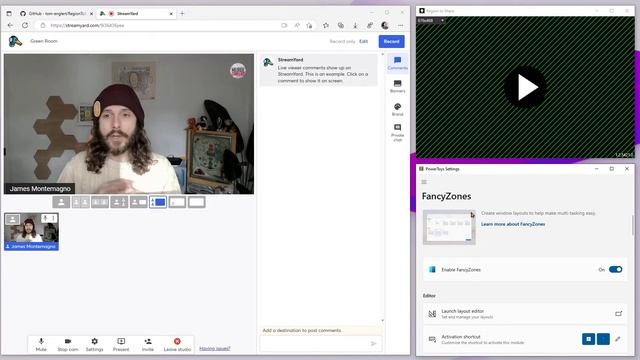Image resolution: width=640 pixels, height=360 pixels.
Task: Open browser settings and more menu
Action: pos(400,25)
